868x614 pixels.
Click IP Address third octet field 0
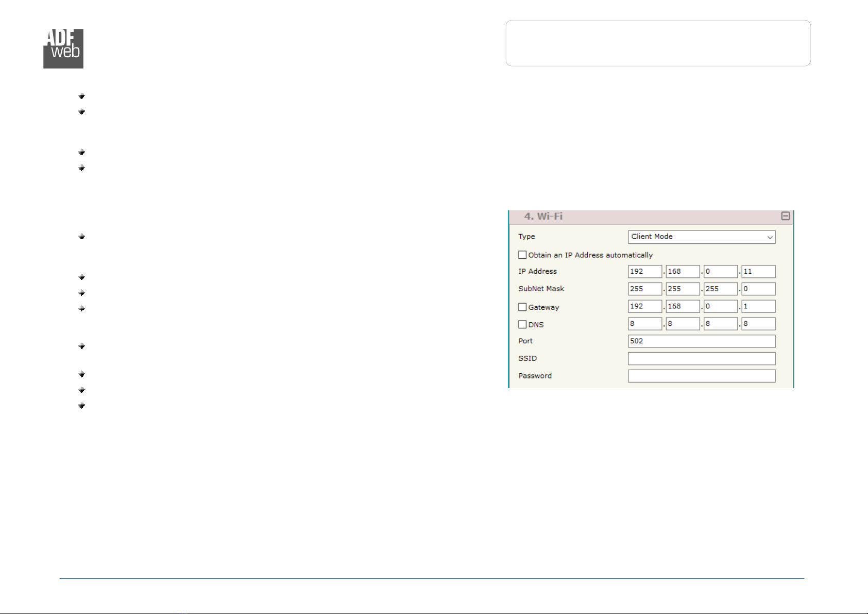pyautogui.click(x=721, y=272)
